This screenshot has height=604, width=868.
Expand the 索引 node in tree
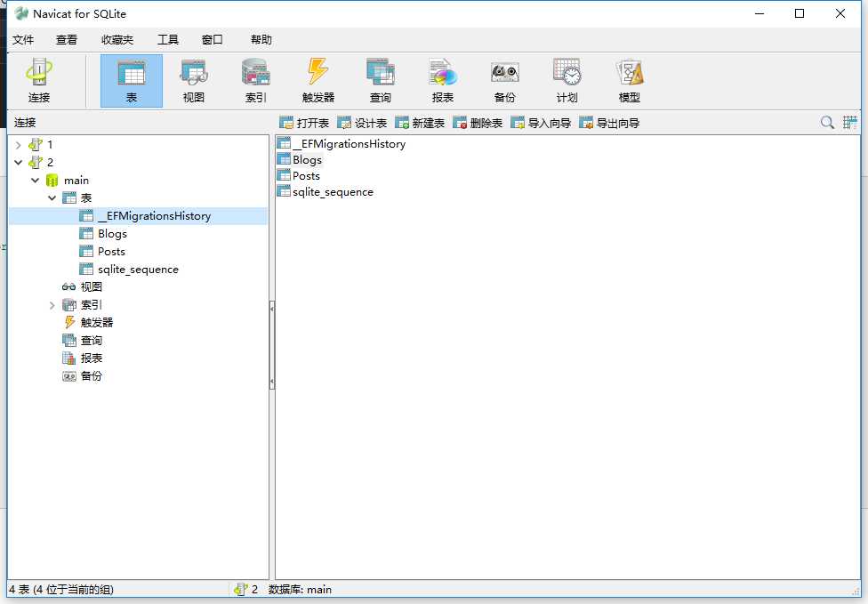click(52, 305)
